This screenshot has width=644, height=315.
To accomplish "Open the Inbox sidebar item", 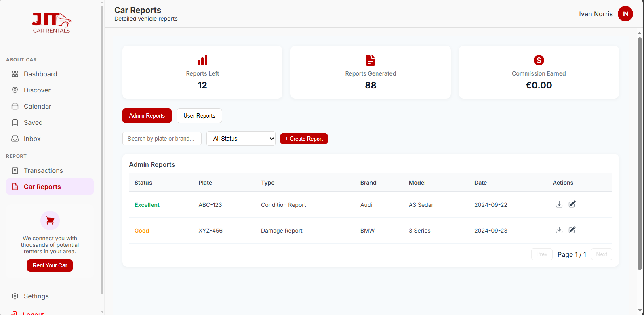I will pos(50,139).
